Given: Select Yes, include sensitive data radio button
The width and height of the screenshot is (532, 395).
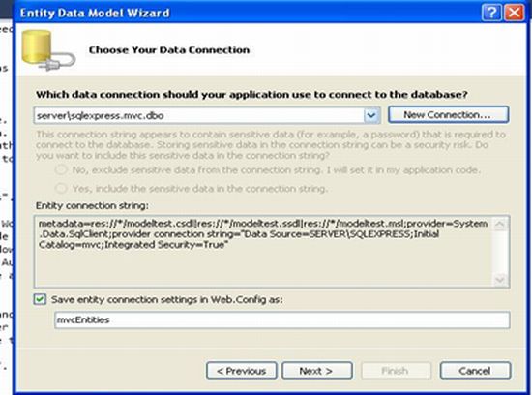Looking at the screenshot, I should pyautogui.click(x=61, y=188).
